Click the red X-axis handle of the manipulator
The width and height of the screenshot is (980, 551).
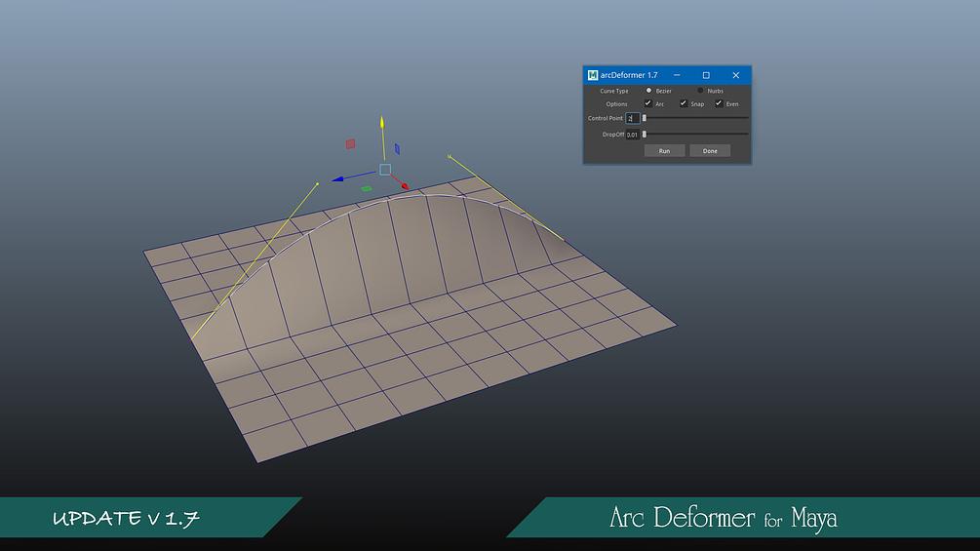click(405, 186)
